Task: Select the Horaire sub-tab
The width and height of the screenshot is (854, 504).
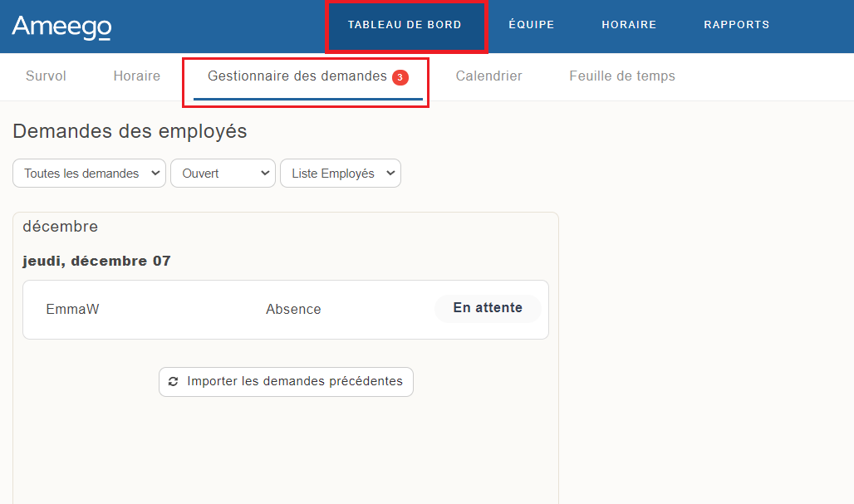Action: click(136, 76)
